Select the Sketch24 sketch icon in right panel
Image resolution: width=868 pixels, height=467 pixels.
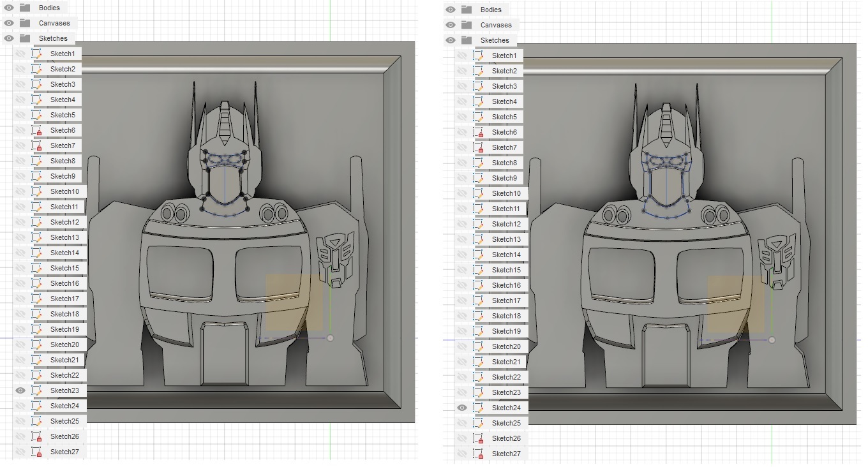point(479,408)
